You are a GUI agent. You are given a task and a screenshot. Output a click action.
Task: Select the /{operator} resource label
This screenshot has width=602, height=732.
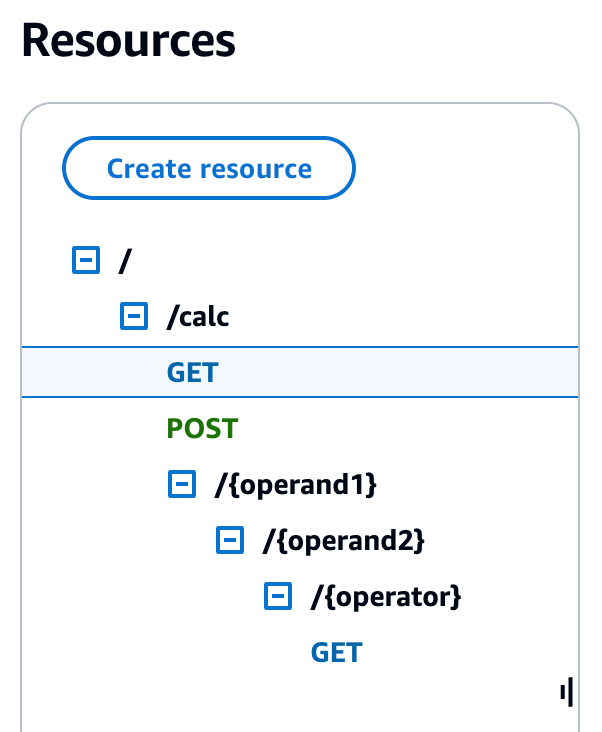[x=385, y=597]
